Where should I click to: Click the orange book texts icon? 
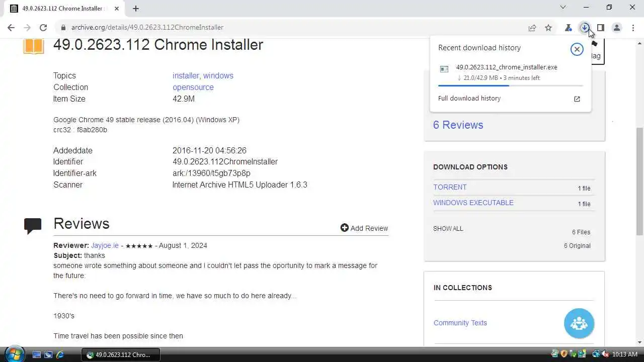[34, 45]
